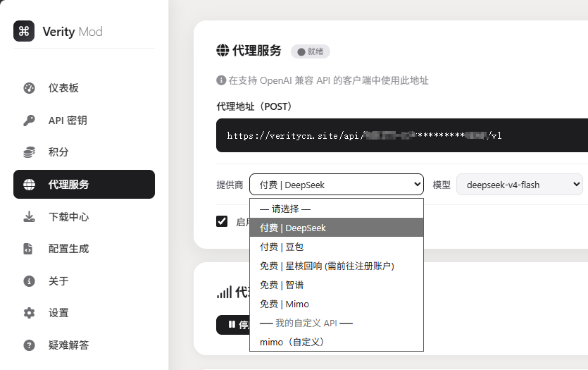The image size is (588, 370).
Task: Choose 付费 | 豆包 option
Action: (337, 247)
